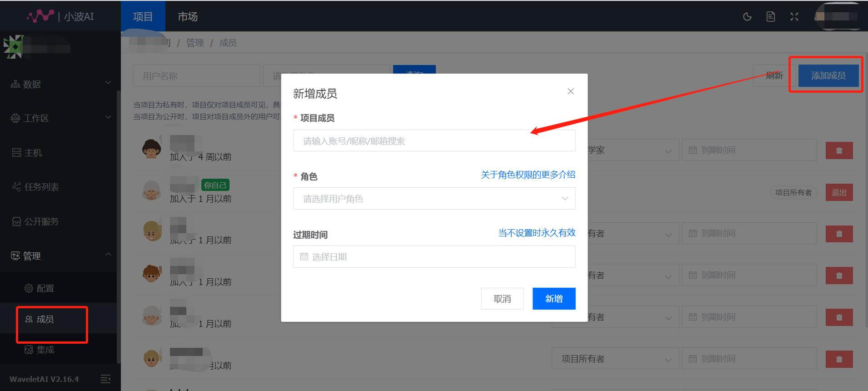Click the 项目所有者 tag

tap(793, 192)
